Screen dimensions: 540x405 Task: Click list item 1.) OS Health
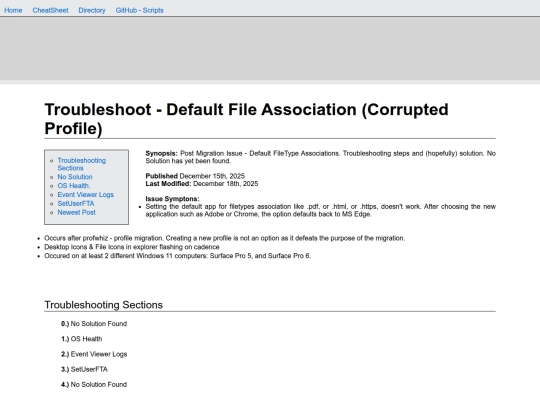[x=82, y=339]
